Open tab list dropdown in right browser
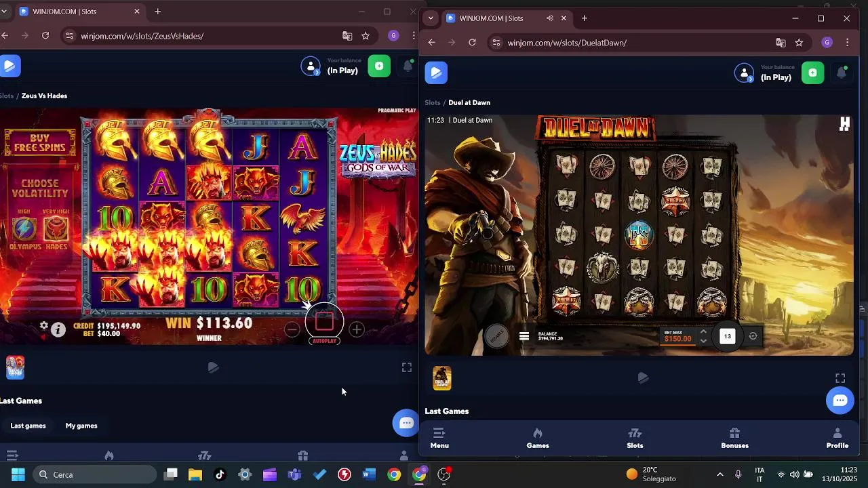Image resolution: width=868 pixels, height=488 pixels. (x=431, y=18)
